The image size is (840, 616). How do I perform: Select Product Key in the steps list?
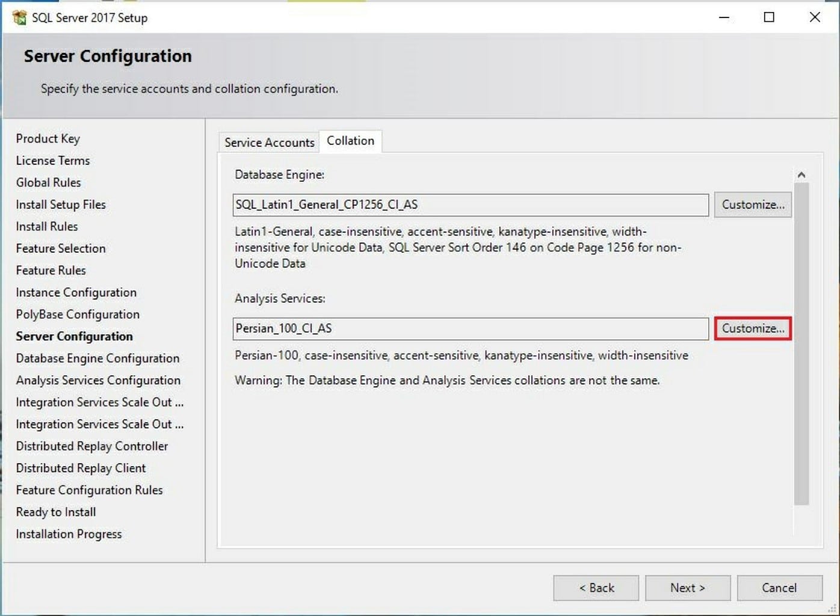tap(48, 138)
